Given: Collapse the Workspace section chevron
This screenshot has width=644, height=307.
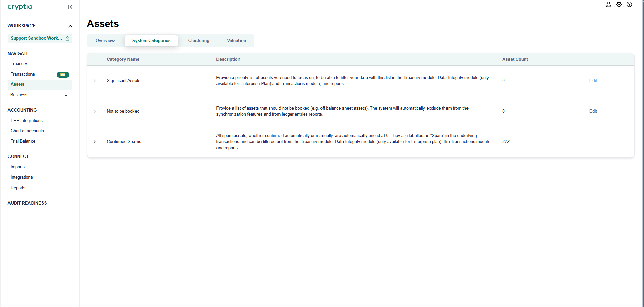Looking at the screenshot, I should [x=70, y=26].
